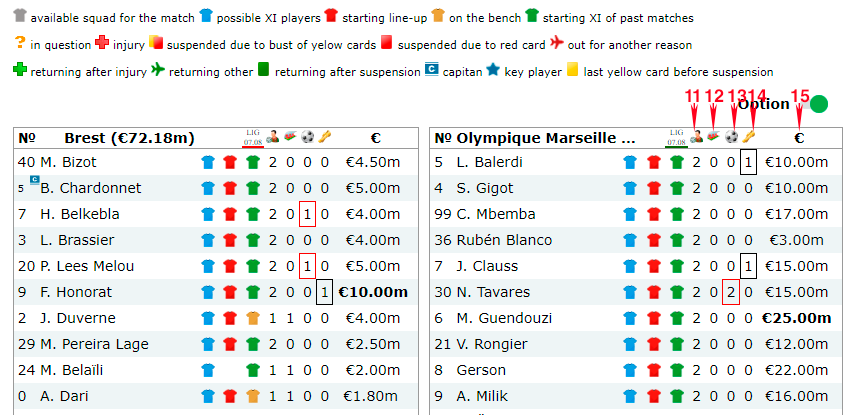Image resolution: width=846 pixels, height=415 pixels.
Task: Click the goals ball icon in Brest header
Action: tap(307, 138)
